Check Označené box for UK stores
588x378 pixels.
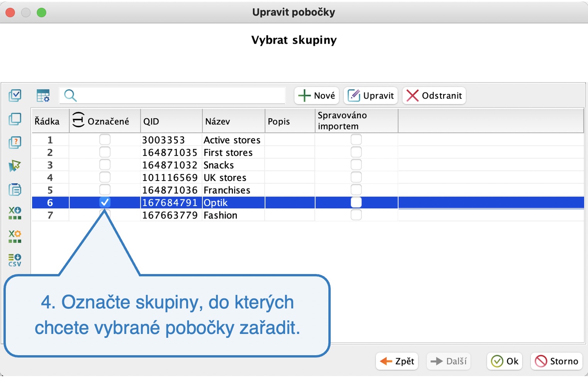[x=105, y=177]
